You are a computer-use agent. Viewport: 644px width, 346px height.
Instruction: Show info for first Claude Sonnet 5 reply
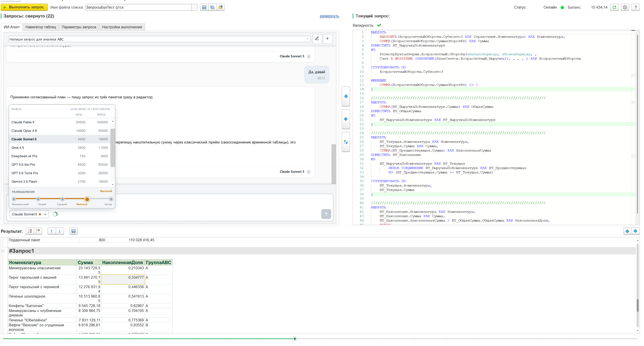pyautogui.click(x=309, y=56)
